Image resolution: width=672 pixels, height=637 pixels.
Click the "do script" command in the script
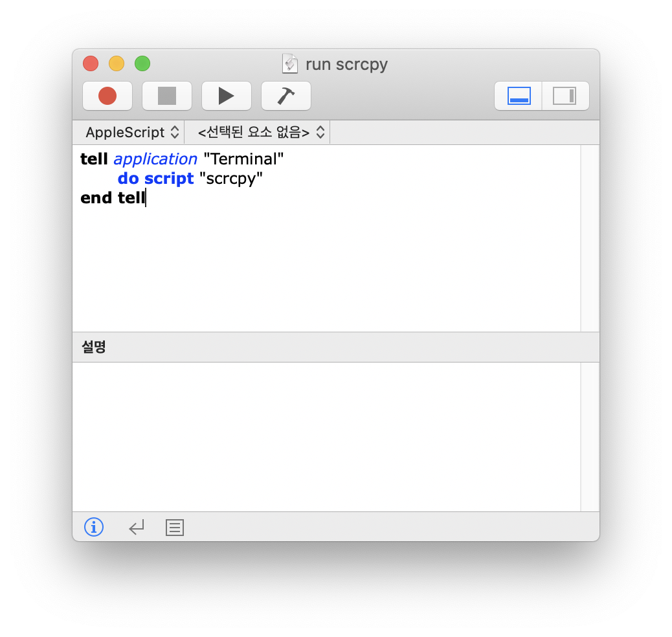(x=155, y=178)
